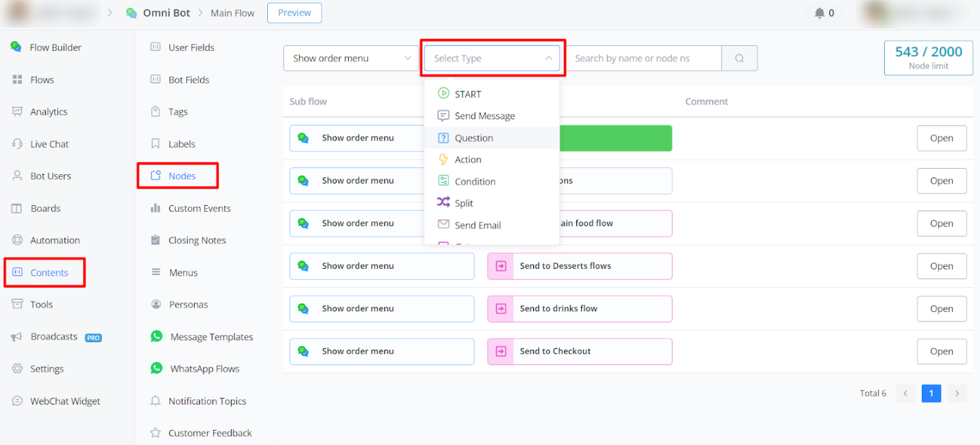
Task: Go to Live Chat section
Action: tap(49, 144)
